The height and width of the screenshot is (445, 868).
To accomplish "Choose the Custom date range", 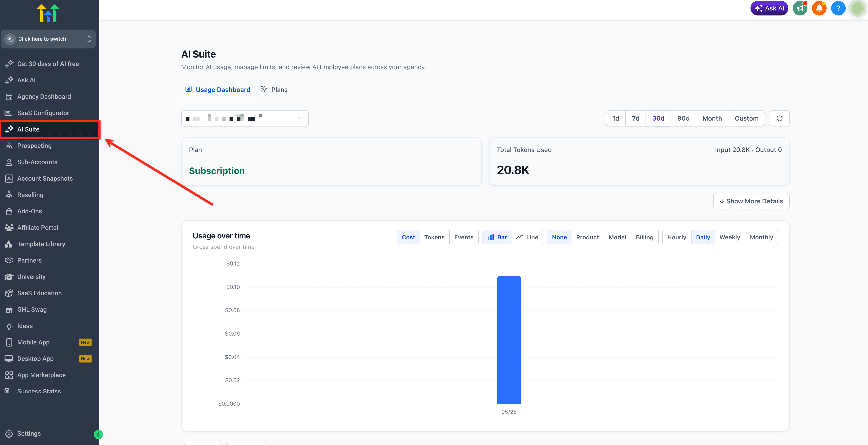I will (746, 119).
